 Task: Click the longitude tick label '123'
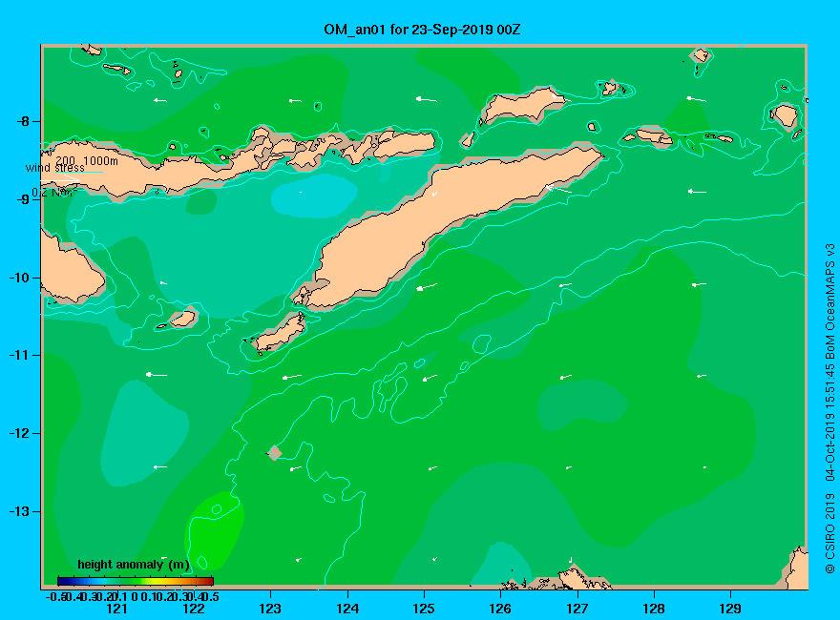point(270,609)
